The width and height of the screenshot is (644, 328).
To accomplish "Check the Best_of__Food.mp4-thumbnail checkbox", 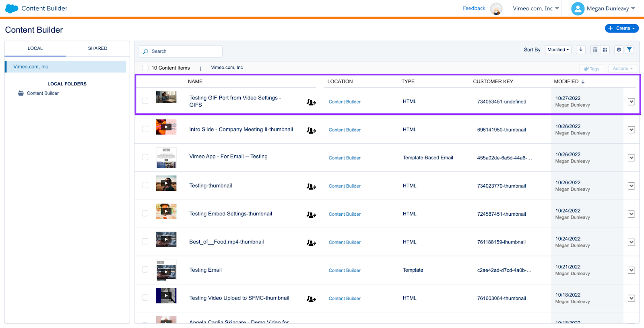I will tap(145, 241).
